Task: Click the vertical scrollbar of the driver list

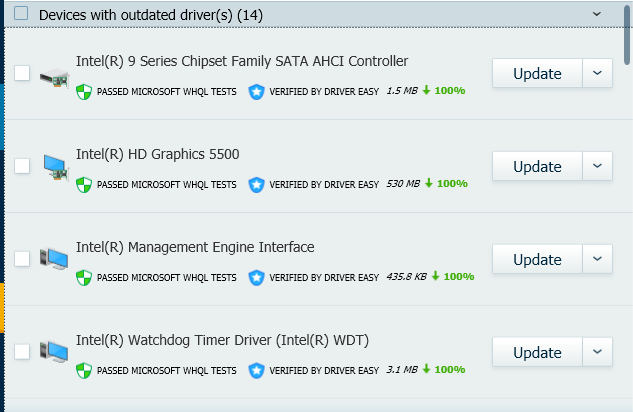Action: (628, 30)
